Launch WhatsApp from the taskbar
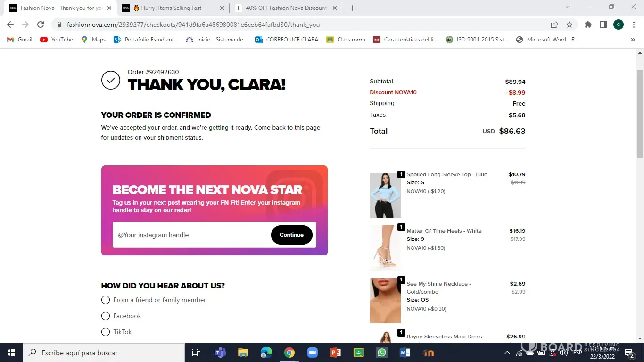This screenshot has width=644, height=362. (382, 353)
